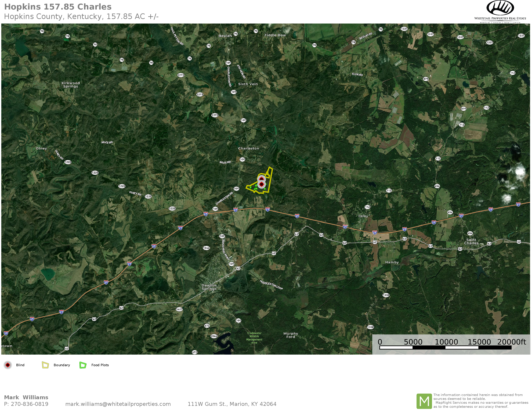This screenshot has height=411, width=532.
Task: Select the lower red blind marker on the property
Action: pyautogui.click(x=262, y=184)
